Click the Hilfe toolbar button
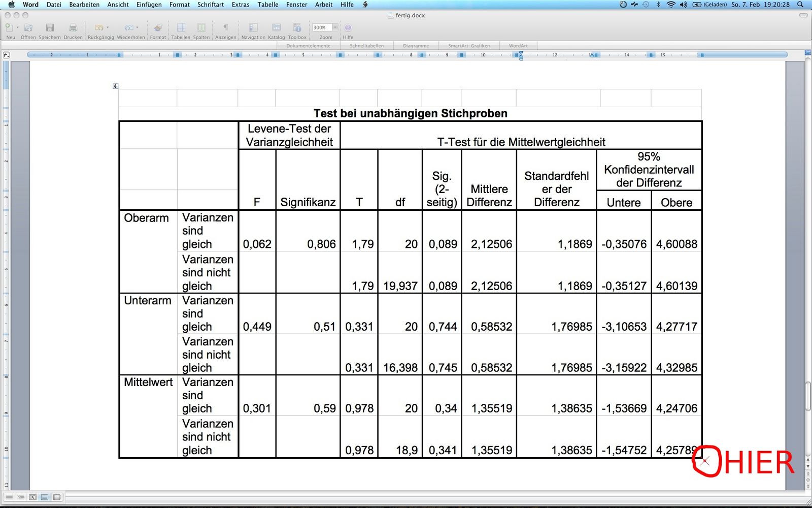Screen dimensions: 812x508 (x=348, y=28)
